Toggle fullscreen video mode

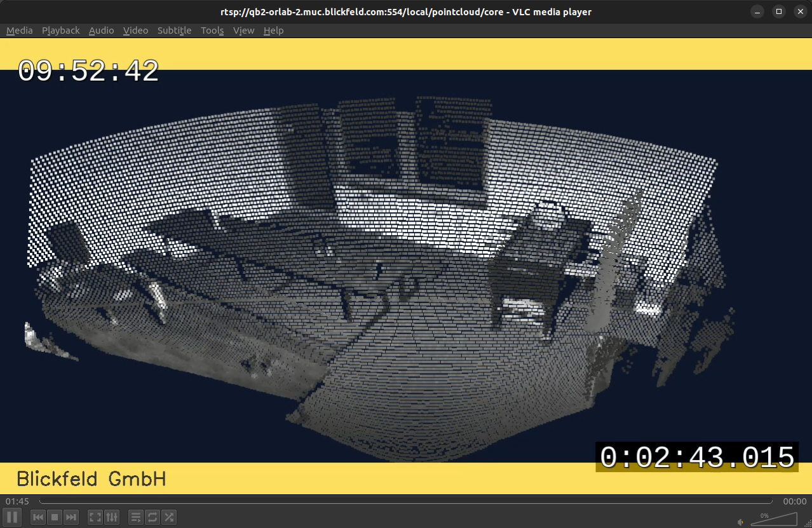point(95,517)
